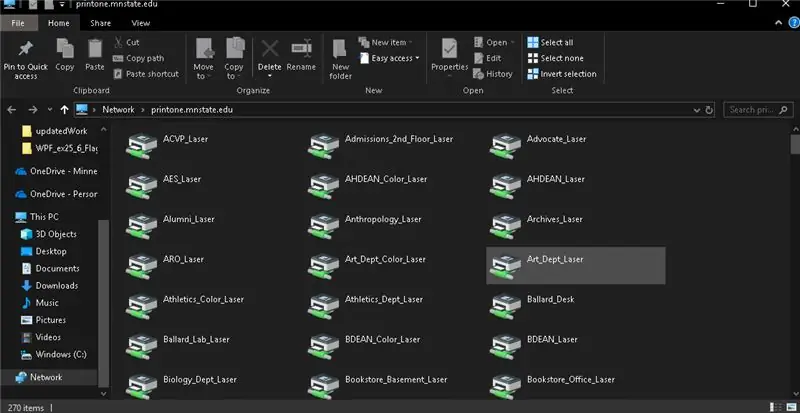Screen dimensions: 800x413
Task: Open the Copy to dropdown
Action: tap(234, 59)
